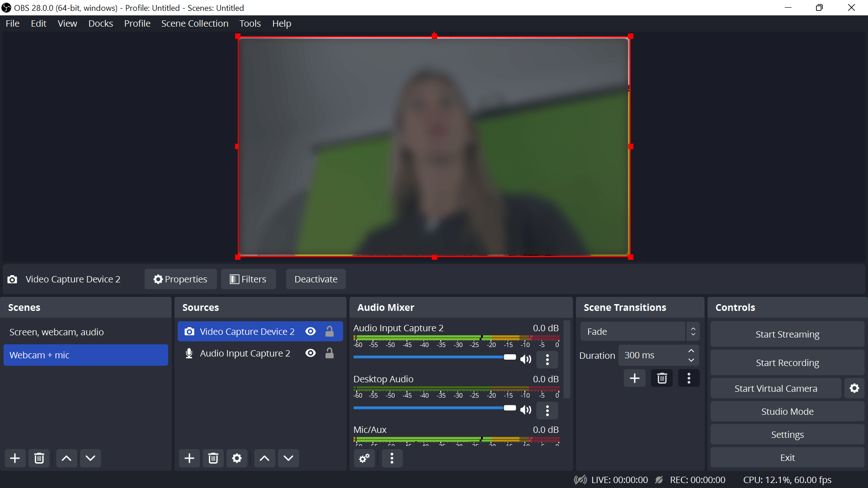This screenshot has width=868, height=488.
Task: Click the Filters tab for Video Capture Device 2
Action: click(249, 279)
